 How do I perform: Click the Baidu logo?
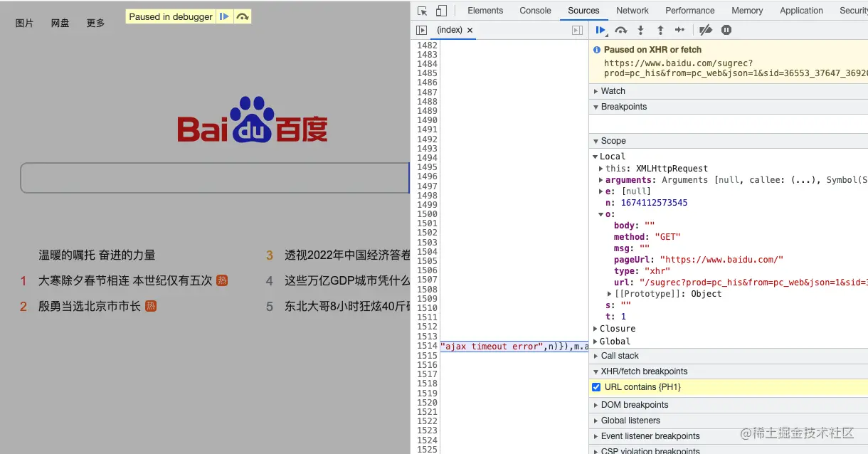pyautogui.click(x=253, y=120)
